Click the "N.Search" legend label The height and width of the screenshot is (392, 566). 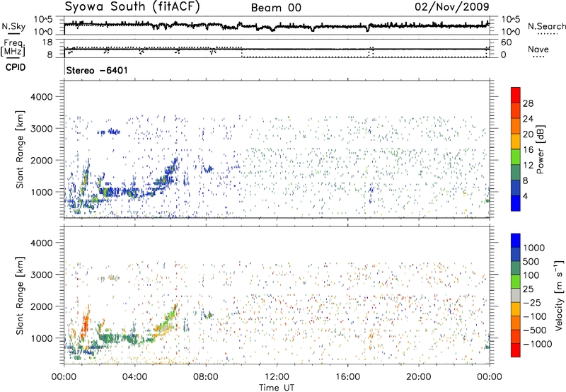point(546,26)
